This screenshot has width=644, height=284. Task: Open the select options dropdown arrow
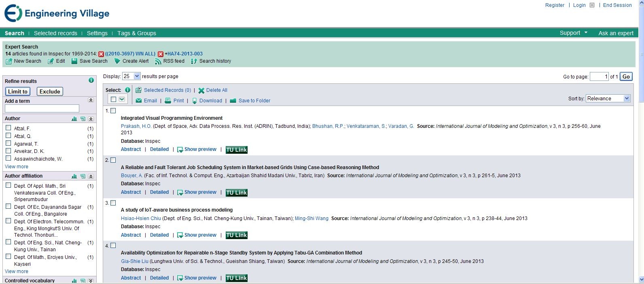(x=122, y=99)
